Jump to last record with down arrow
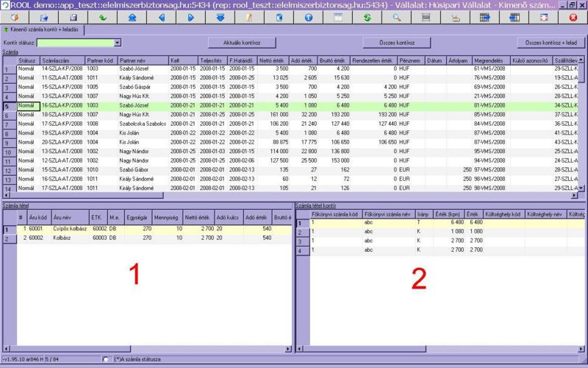The image size is (588, 368). 220,16
